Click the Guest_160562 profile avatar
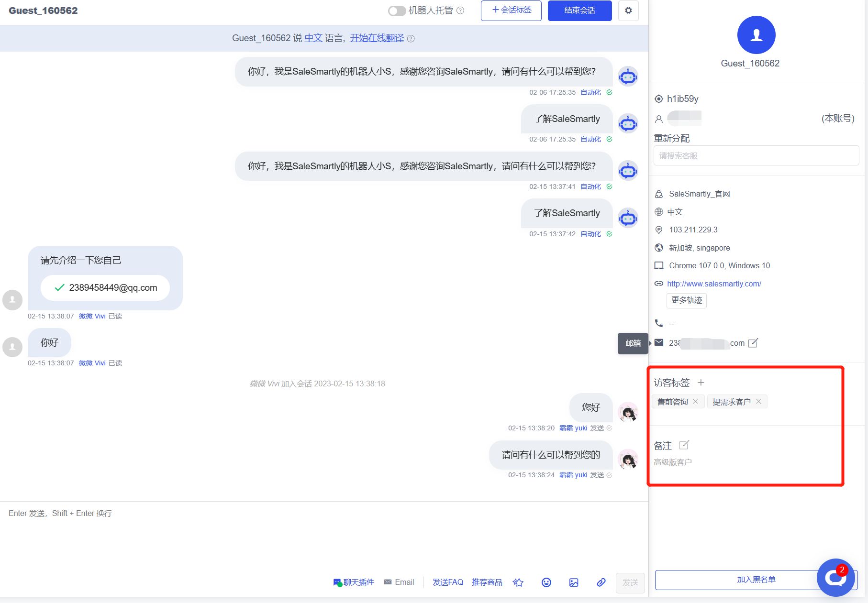868x603 pixels. coord(756,35)
